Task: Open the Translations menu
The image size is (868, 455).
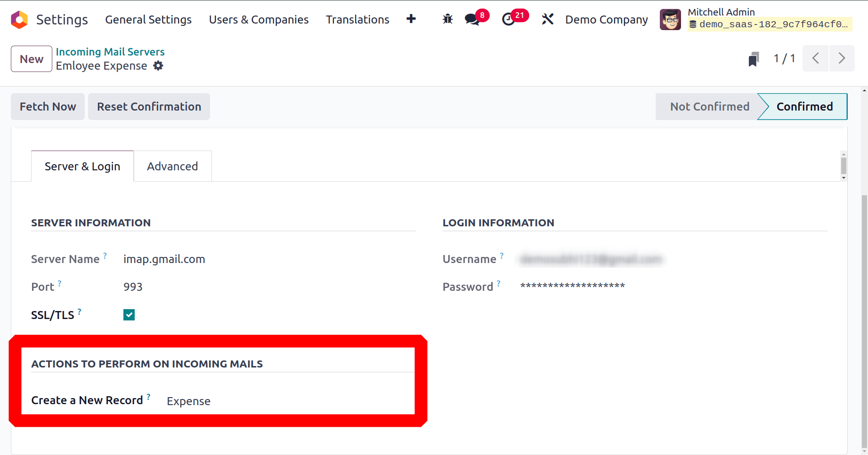Action: click(x=357, y=19)
